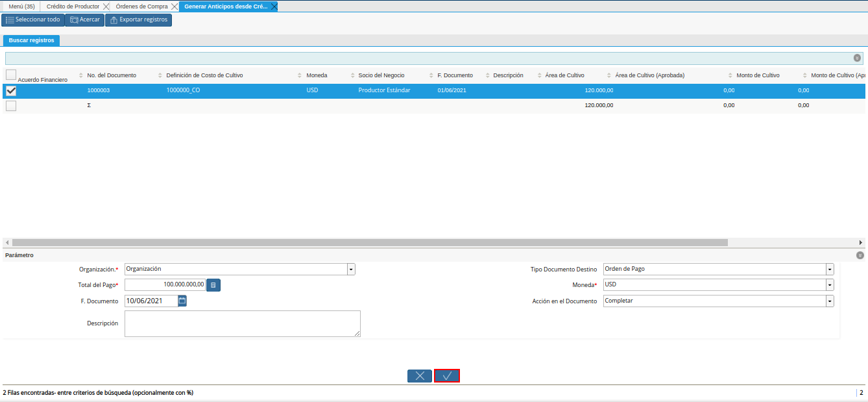The width and height of the screenshot is (868, 402).
Task: Open Acción en el Documento dropdown
Action: click(830, 301)
